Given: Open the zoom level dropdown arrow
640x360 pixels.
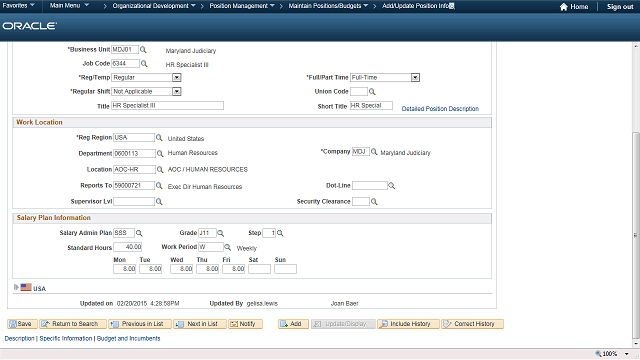Looking at the screenshot, I should coord(627,354).
